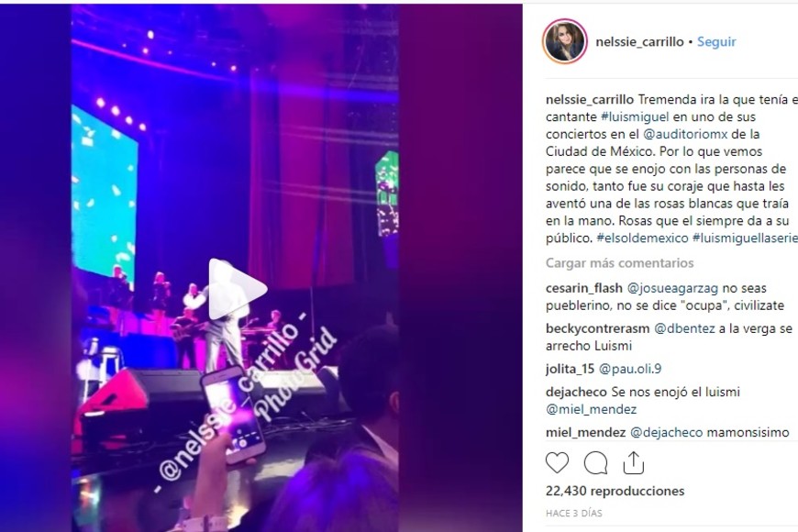Open beckycontrerasm commenter profile

[597, 329]
